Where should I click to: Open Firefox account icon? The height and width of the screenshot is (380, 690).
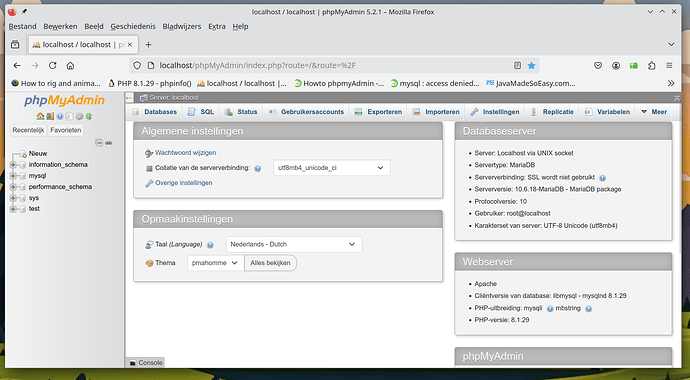click(x=616, y=66)
